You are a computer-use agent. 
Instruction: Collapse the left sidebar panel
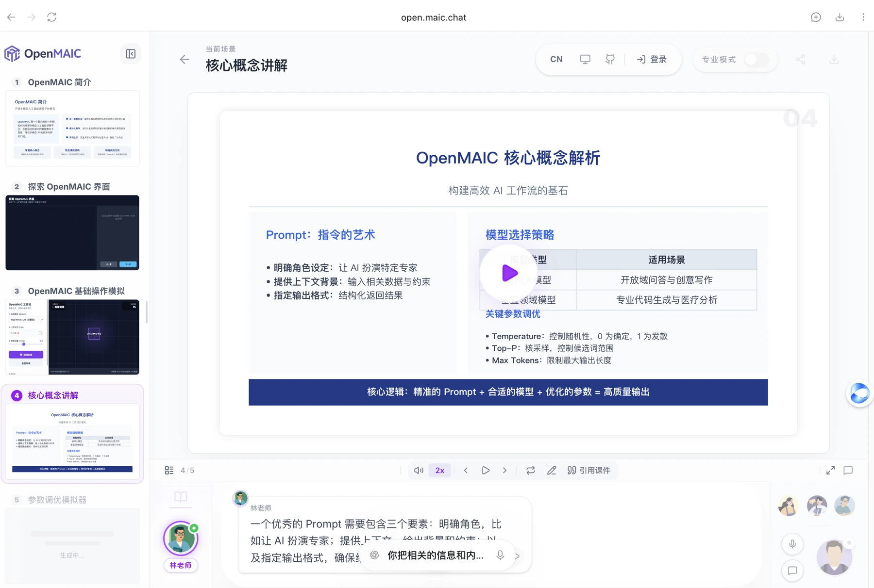click(x=131, y=54)
